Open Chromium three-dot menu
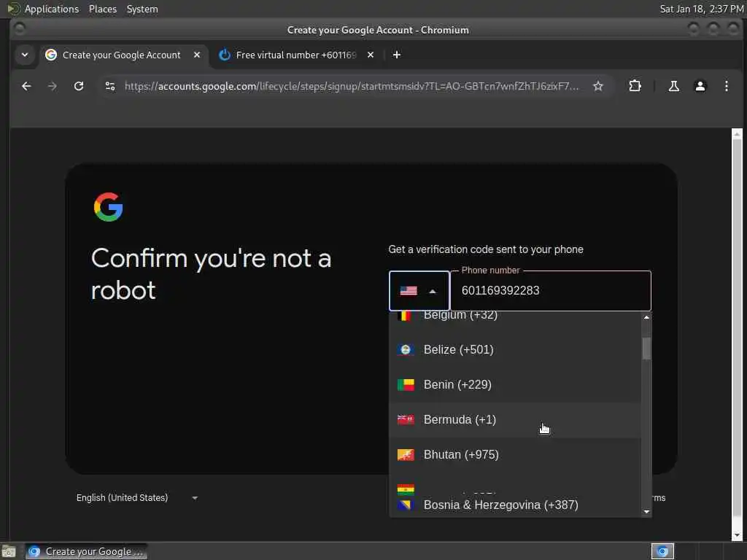Image resolution: width=747 pixels, height=560 pixels. [726, 86]
